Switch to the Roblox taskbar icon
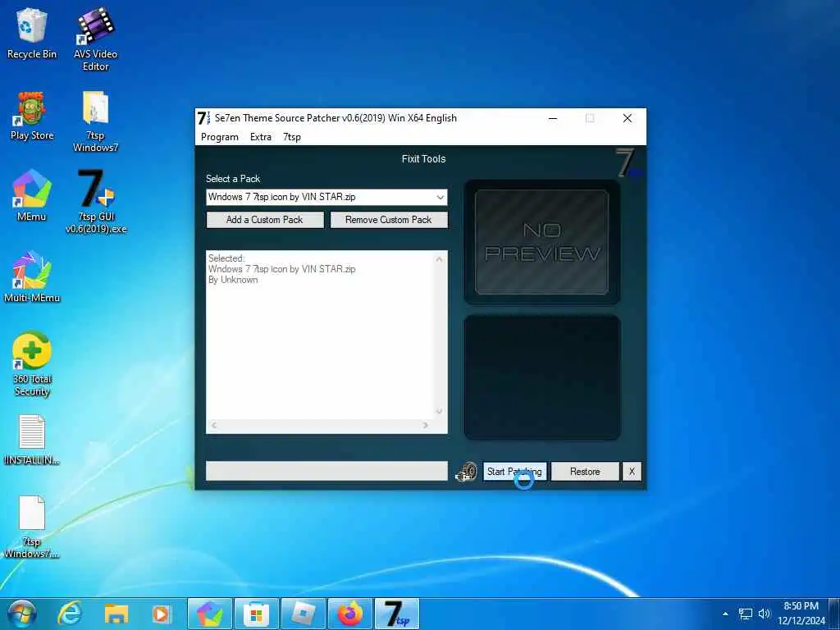840x630 pixels. [x=304, y=614]
